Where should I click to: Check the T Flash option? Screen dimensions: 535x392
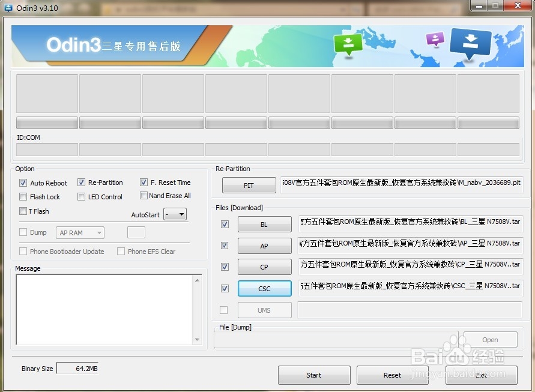tap(23, 211)
